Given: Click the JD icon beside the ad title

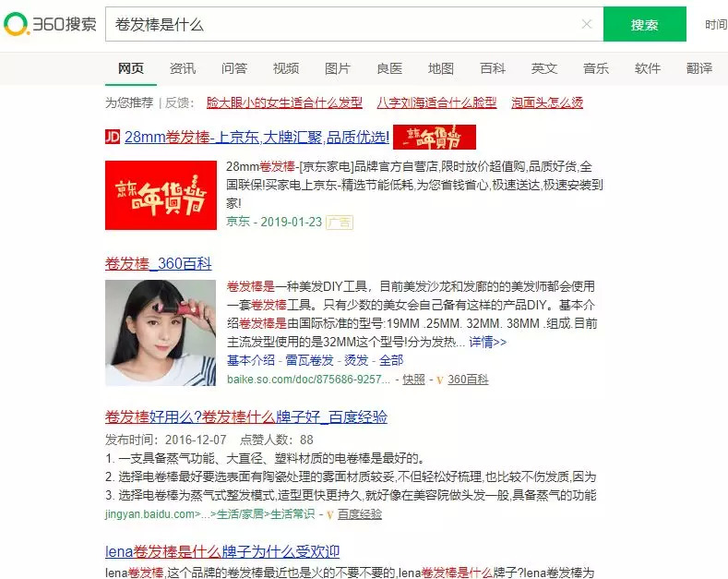Looking at the screenshot, I should click(113, 137).
